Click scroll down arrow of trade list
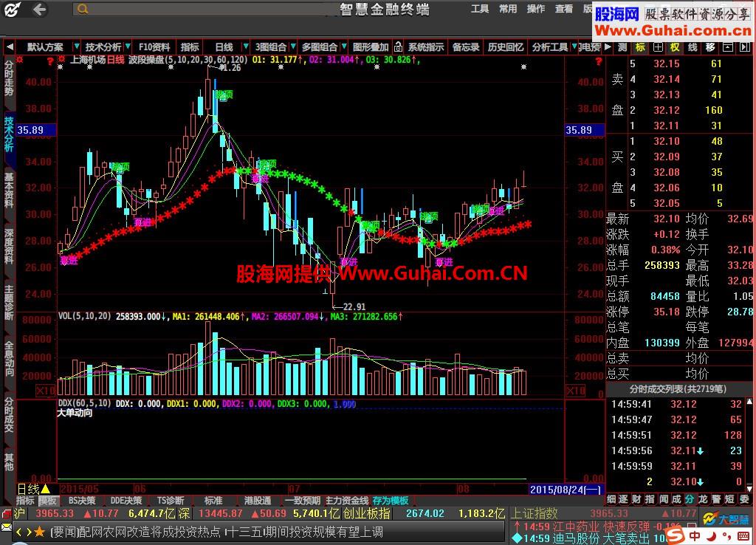 (x=749, y=487)
